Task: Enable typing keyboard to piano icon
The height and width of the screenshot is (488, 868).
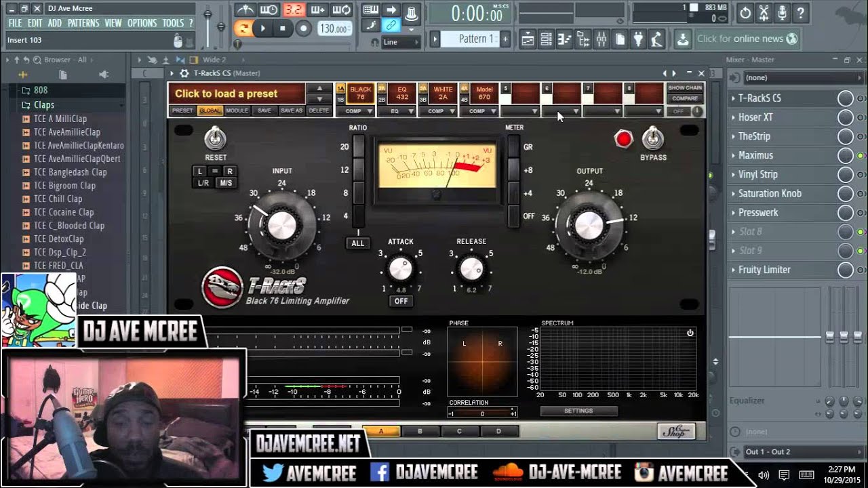Action: 370,9
